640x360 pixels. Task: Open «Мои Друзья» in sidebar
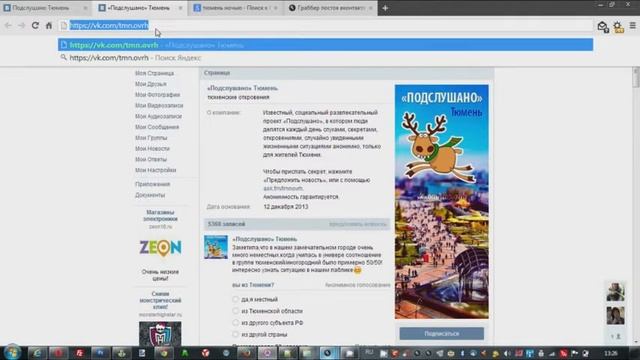(151, 84)
